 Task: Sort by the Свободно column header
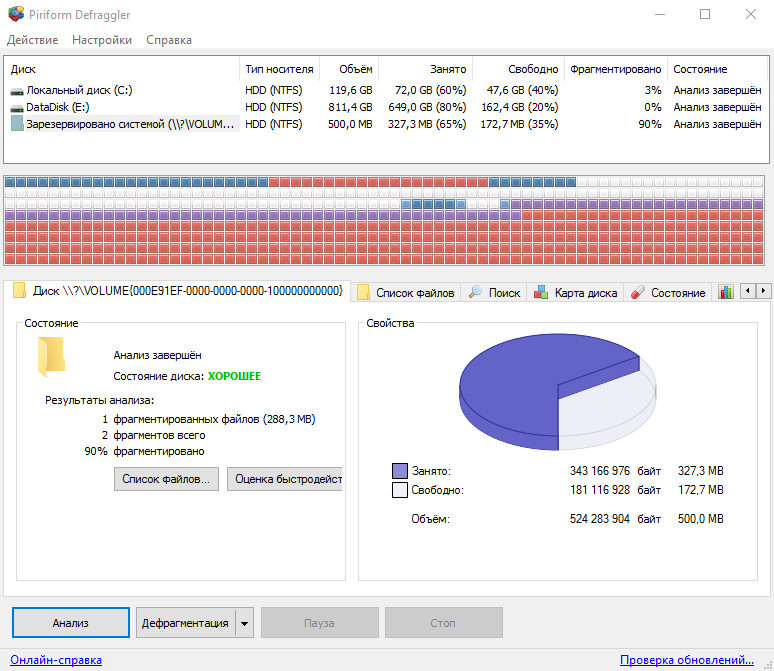(518, 69)
